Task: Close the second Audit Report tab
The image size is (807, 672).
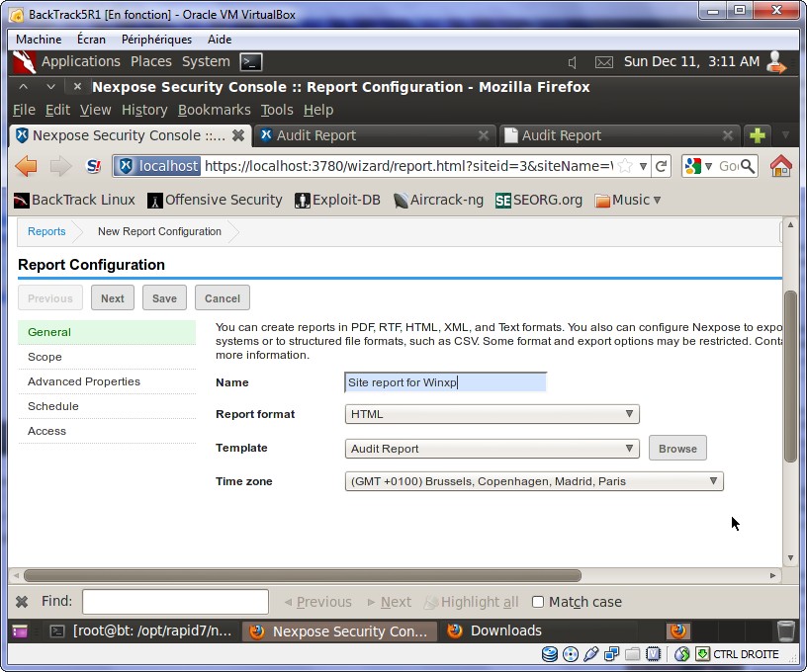Action: (728, 135)
